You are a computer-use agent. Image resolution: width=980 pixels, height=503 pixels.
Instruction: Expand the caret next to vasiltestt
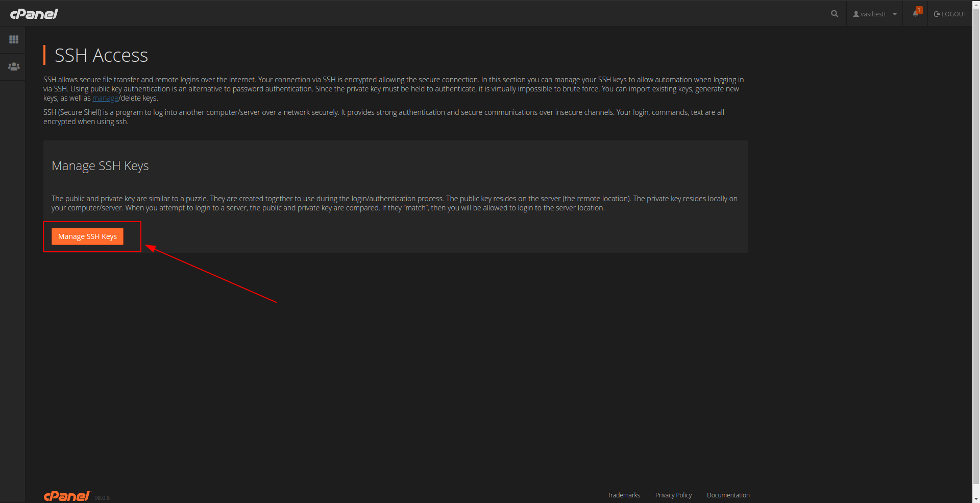[895, 14]
